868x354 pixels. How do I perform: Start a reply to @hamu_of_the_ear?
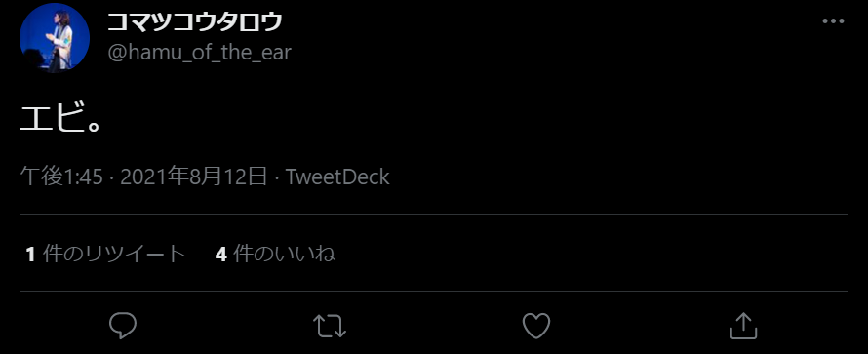tap(122, 326)
